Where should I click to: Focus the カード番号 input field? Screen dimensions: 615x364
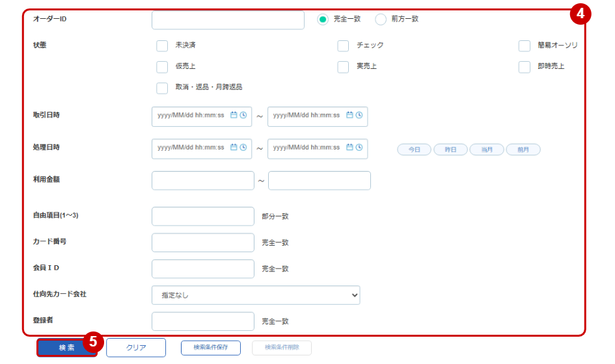click(203, 242)
